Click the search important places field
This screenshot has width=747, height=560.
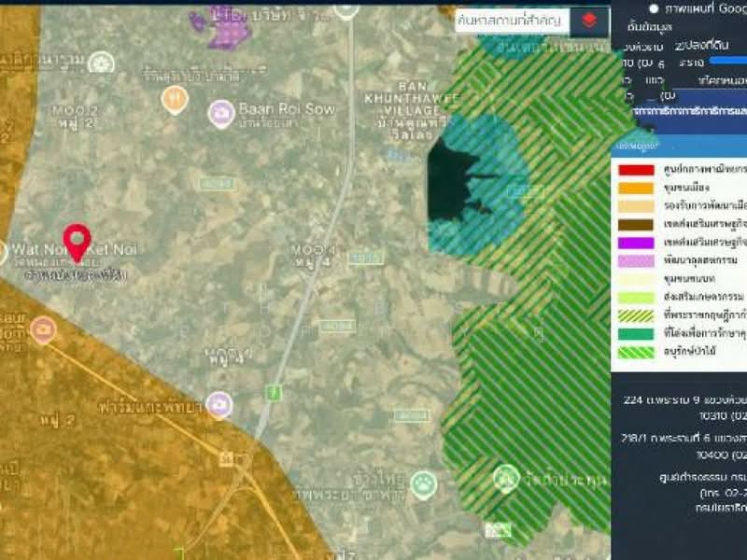click(511, 20)
